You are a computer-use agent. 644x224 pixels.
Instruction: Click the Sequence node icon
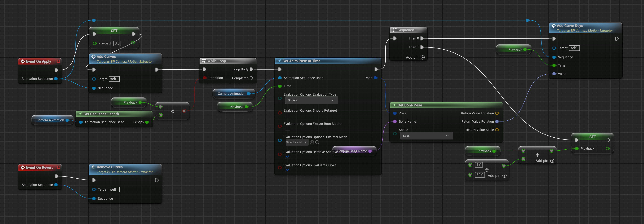pyautogui.click(x=394, y=30)
